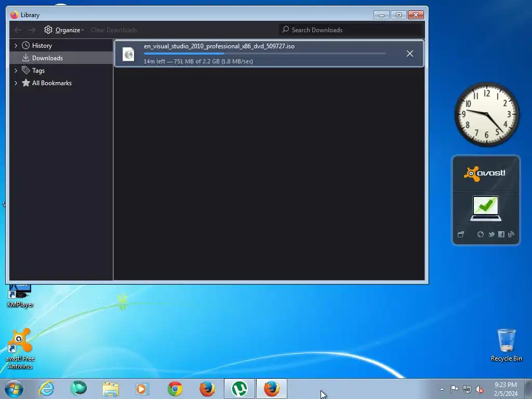This screenshot has height=399, width=532.
Task: Click the Firefox logo in Library title bar
Action: coord(14,15)
